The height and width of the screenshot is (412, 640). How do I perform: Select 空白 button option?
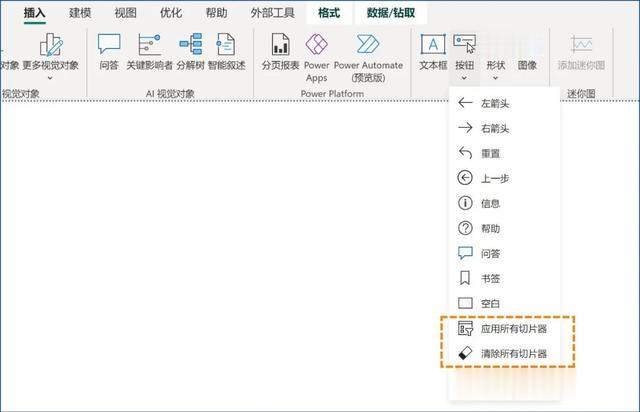(504, 303)
